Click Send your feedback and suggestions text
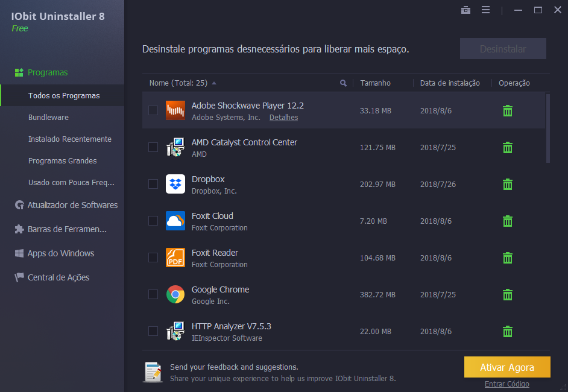 pos(234,367)
